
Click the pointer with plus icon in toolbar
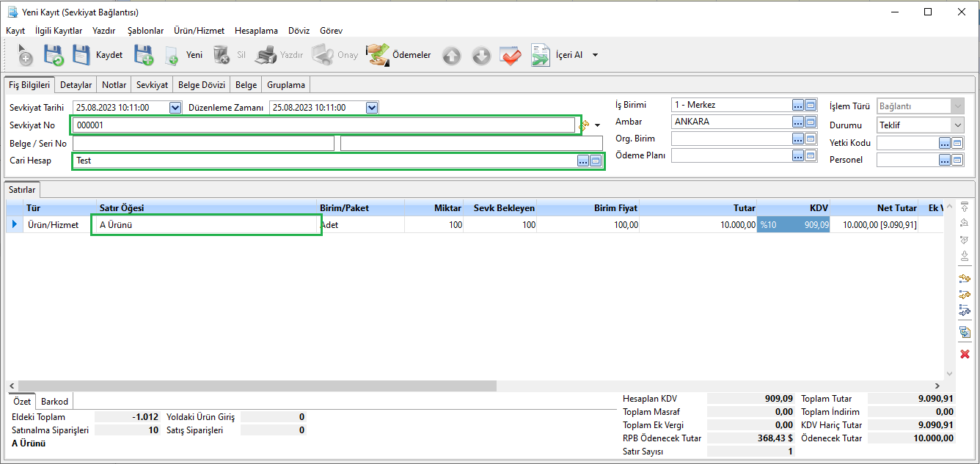[x=24, y=56]
